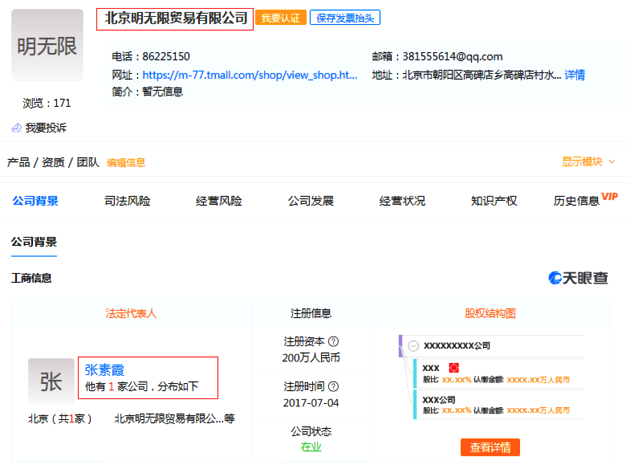
Task: Switch to the 经营风险 tab
Action: click(x=219, y=201)
